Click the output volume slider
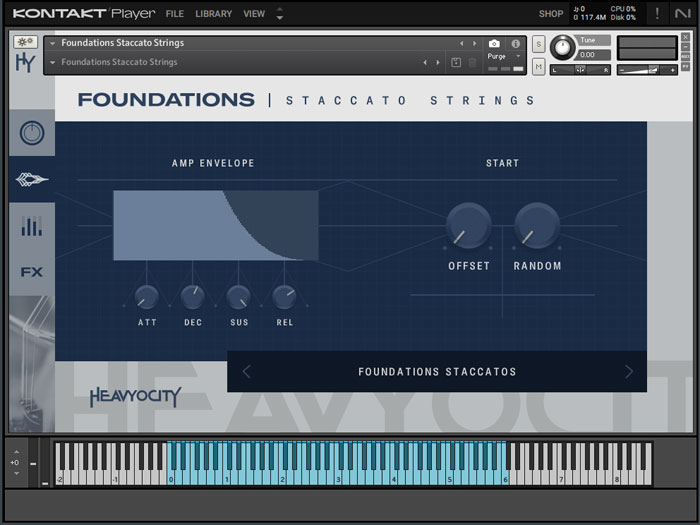The image size is (700, 525). coord(647,70)
